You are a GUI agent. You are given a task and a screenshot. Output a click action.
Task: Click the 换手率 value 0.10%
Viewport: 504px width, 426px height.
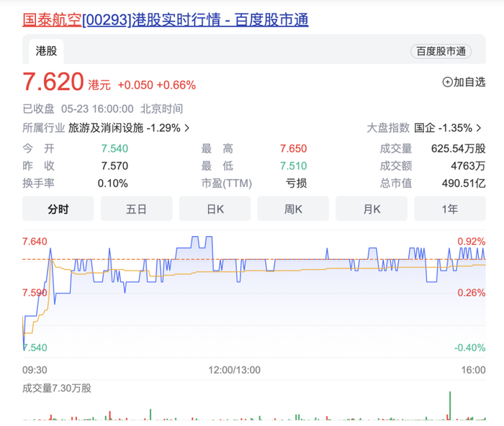113,183
